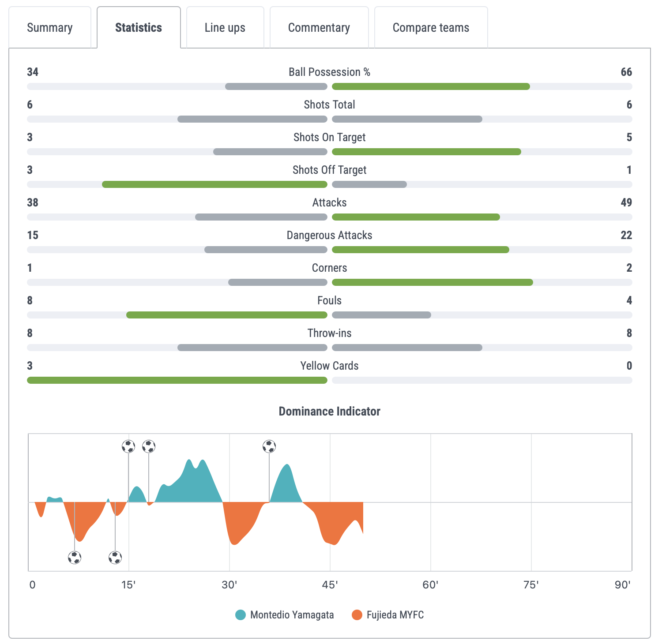The width and height of the screenshot is (662, 644).
Task: Click the Statistics tab
Action: point(139,27)
